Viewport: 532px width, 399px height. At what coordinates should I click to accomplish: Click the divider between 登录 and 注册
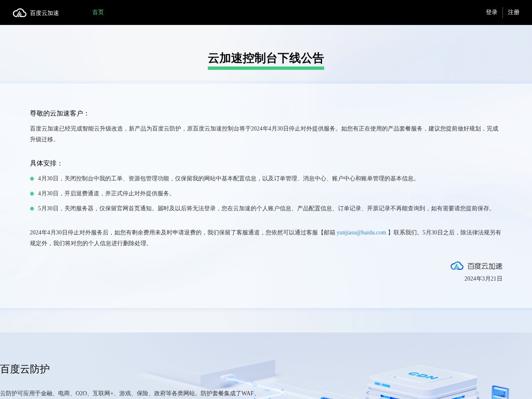tap(503, 12)
